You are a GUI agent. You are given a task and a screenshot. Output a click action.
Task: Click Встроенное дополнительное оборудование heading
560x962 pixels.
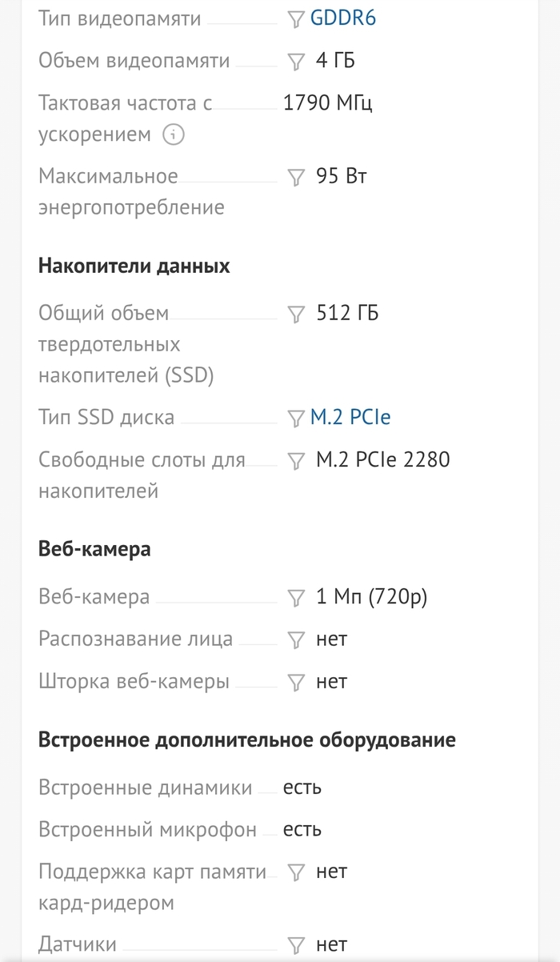coord(246,740)
